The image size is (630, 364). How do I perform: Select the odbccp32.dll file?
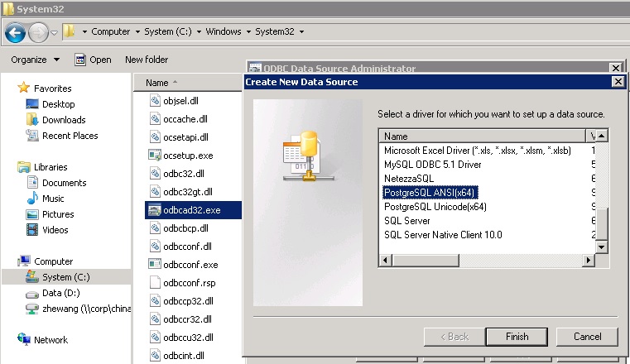tap(188, 300)
